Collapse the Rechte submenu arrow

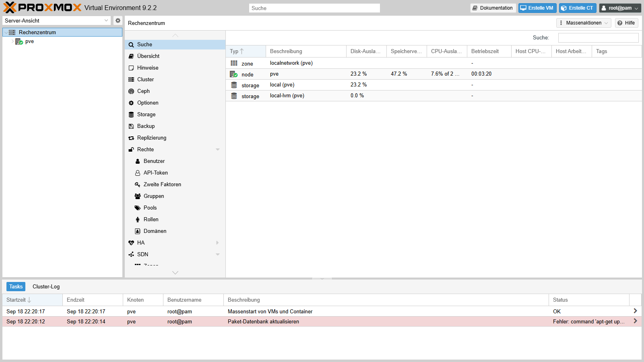218,150
